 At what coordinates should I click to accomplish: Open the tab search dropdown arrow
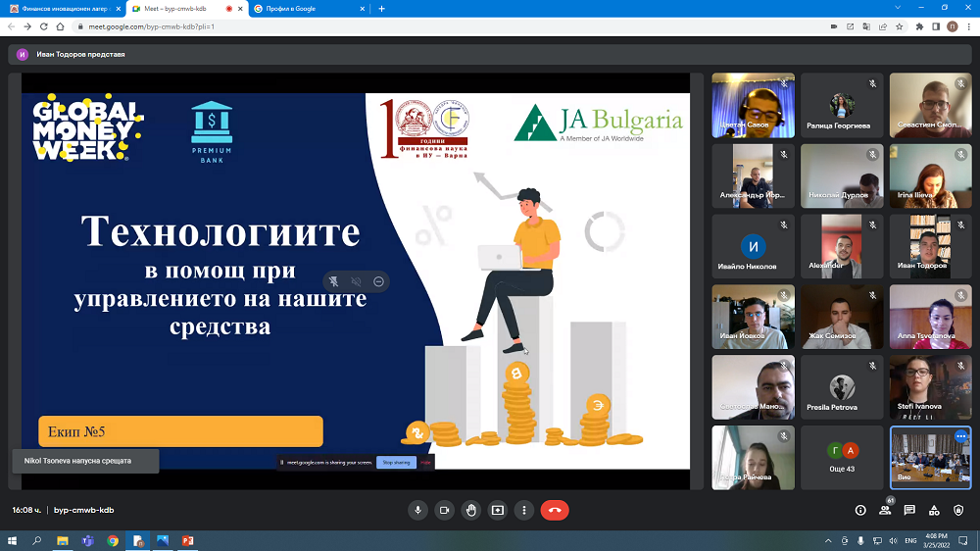pyautogui.click(x=898, y=8)
